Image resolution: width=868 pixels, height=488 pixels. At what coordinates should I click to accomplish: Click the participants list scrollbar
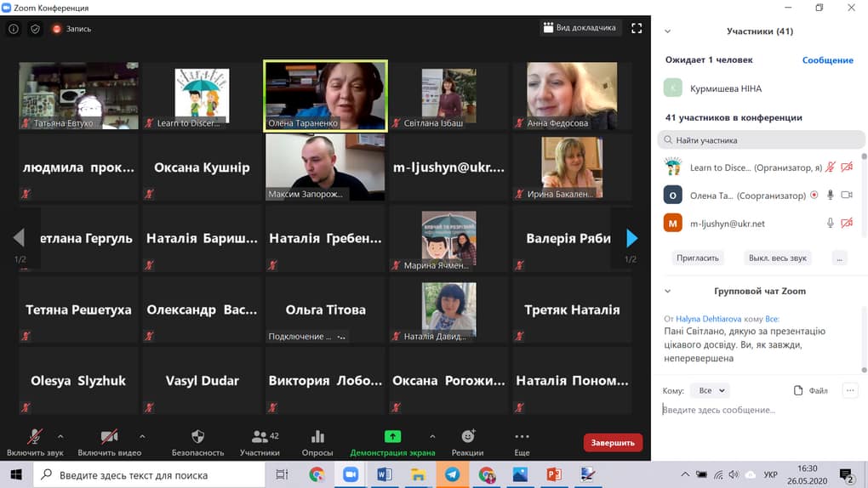(x=864, y=194)
